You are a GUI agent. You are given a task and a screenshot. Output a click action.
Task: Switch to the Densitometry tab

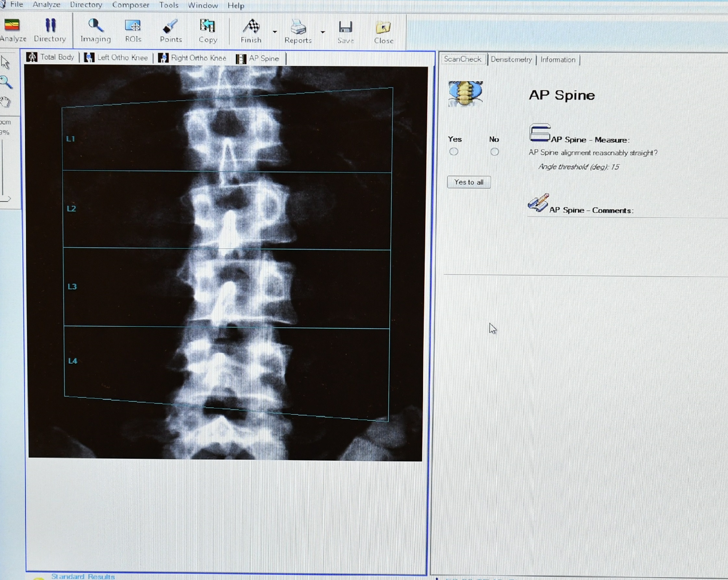511,59
